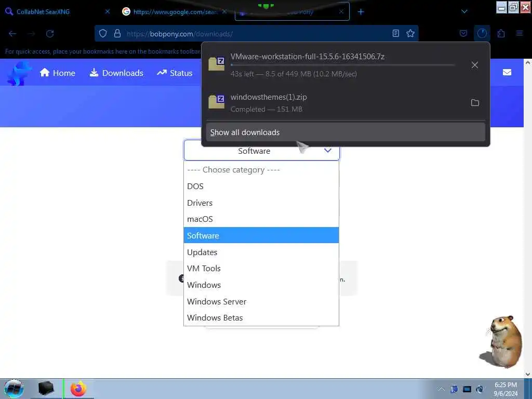Open the tracking protection shield icon
Viewport: 532px width, 399px height.
pyautogui.click(x=103, y=33)
